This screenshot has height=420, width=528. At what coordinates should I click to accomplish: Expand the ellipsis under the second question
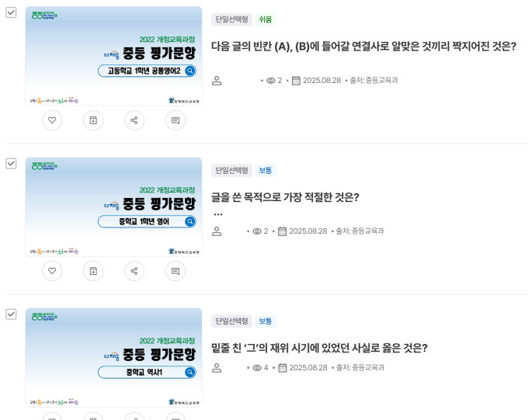(218, 214)
